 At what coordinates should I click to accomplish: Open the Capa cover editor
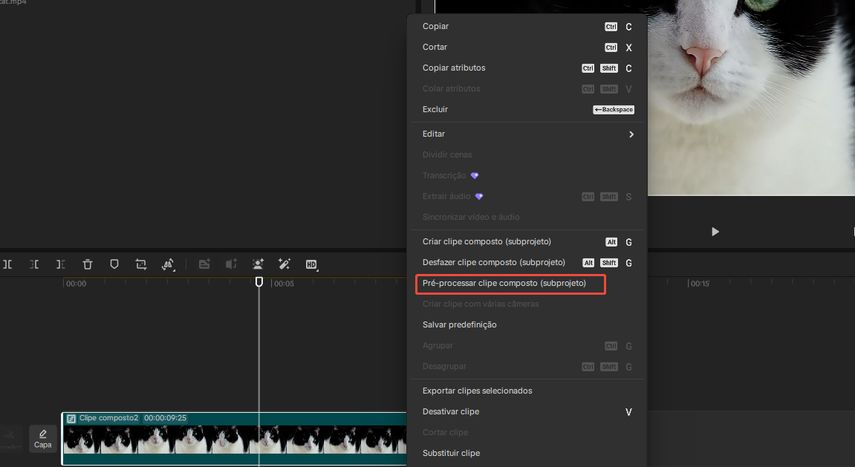pyautogui.click(x=43, y=439)
